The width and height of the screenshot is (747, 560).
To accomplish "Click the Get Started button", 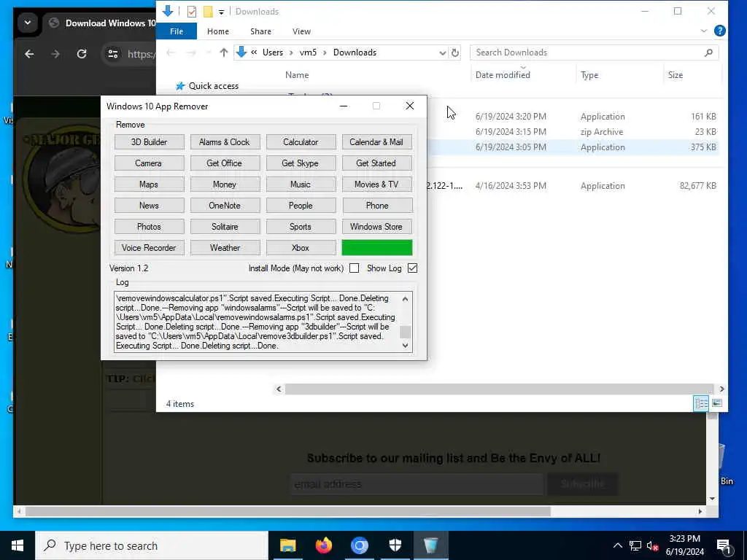I will click(376, 163).
